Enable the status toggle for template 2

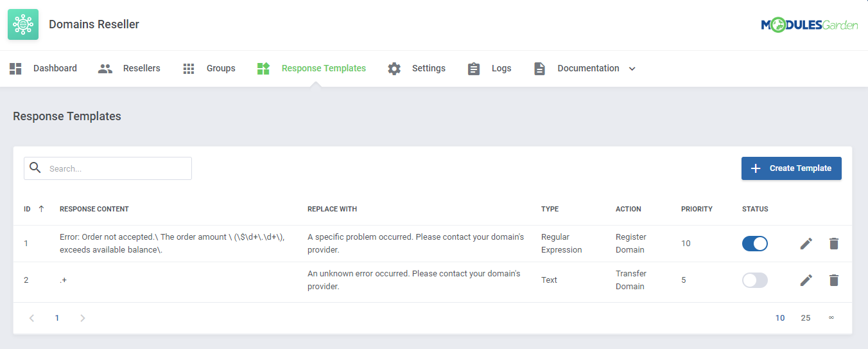coord(754,280)
